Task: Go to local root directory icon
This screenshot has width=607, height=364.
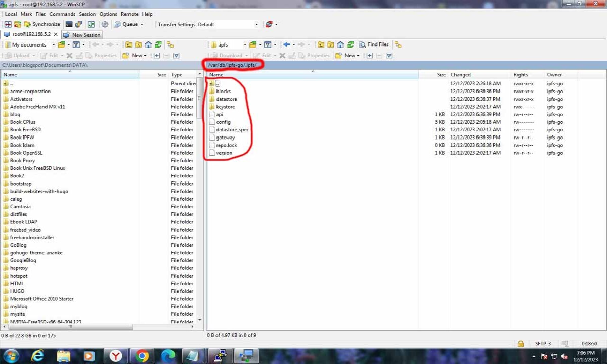Action: tap(138, 44)
